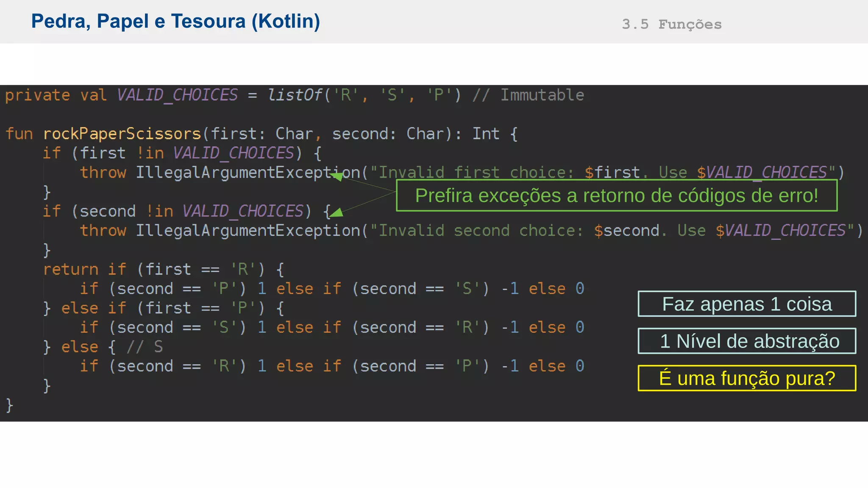Click 'first: Char' parameter
868x488 pixels.
262,134
